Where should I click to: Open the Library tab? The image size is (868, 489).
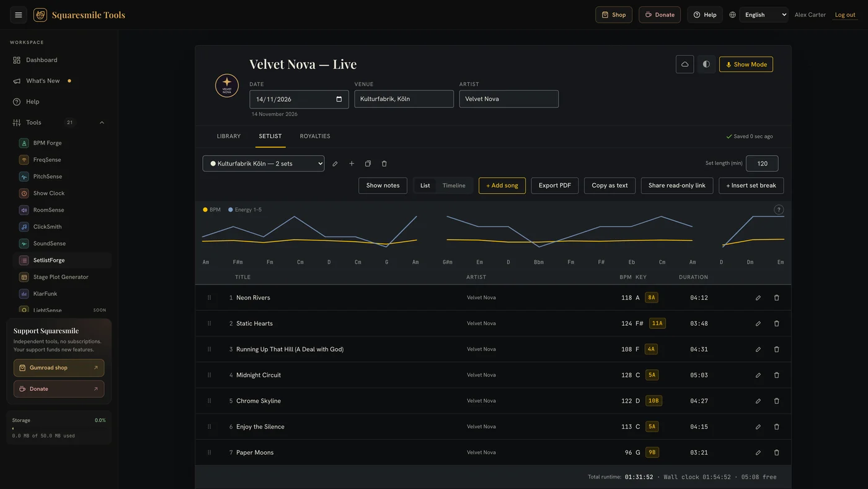pos(229,137)
